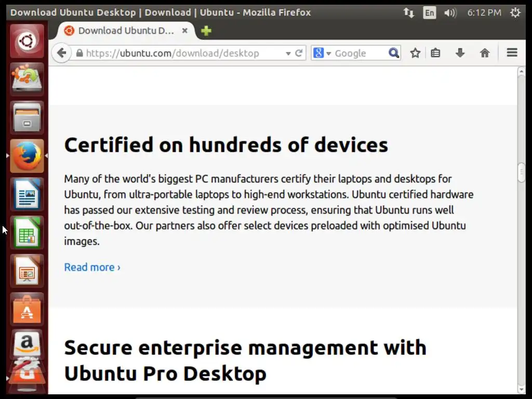
Task: Open the system power gear menu
Action: click(515, 12)
